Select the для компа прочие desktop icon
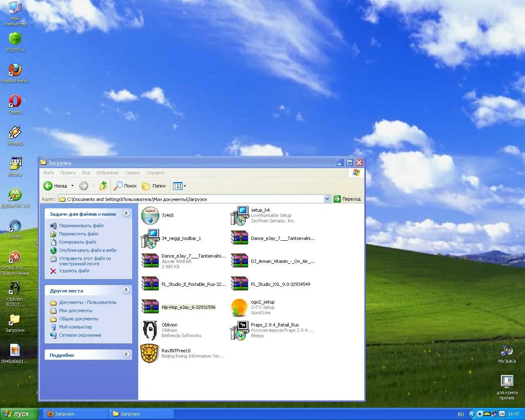Image resolution: width=525 pixels, height=420 pixels. click(507, 387)
